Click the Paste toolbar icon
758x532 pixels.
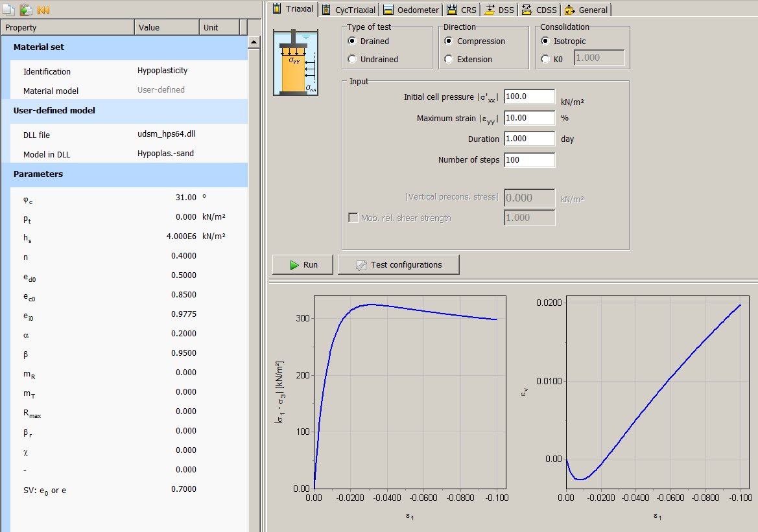pyautogui.click(x=25, y=10)
